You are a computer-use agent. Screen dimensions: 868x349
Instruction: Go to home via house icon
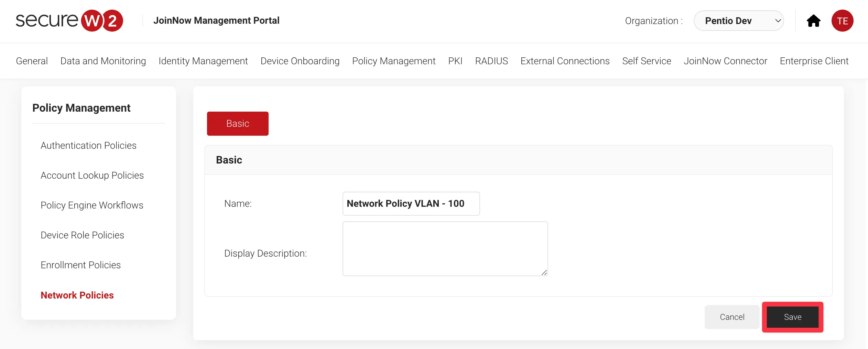(x=813, y=21)
